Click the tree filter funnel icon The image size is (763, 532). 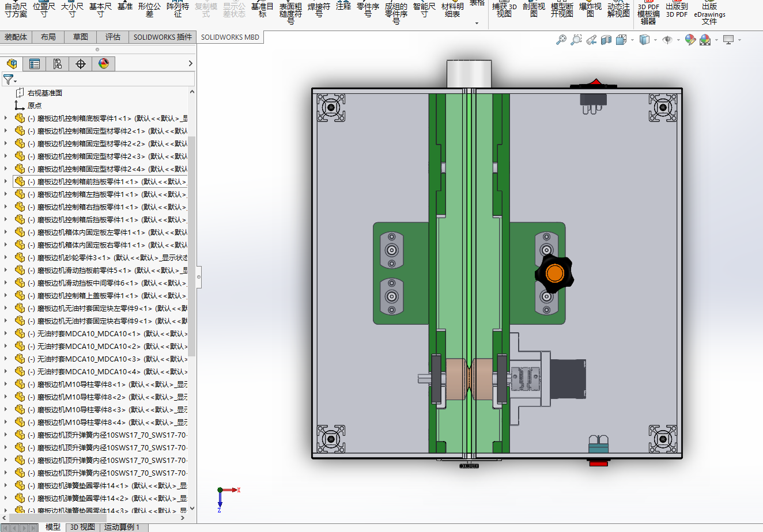8,79
